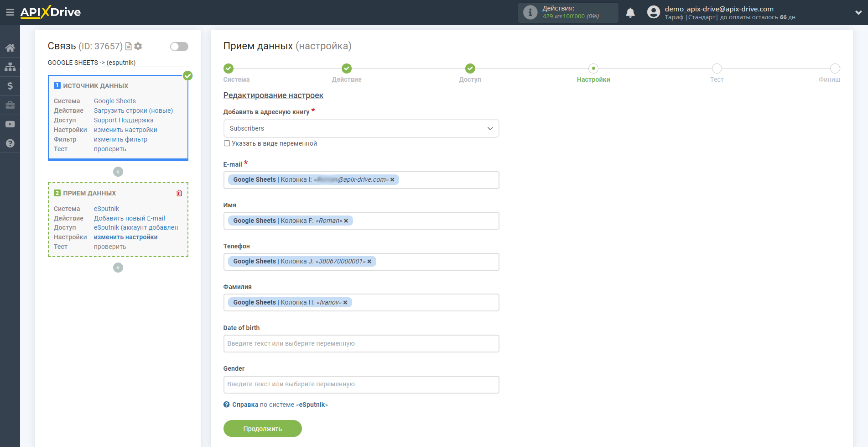The image size is (868, 447).
Task: Remove the Roman name variable tag
Action: coord(346,221)
